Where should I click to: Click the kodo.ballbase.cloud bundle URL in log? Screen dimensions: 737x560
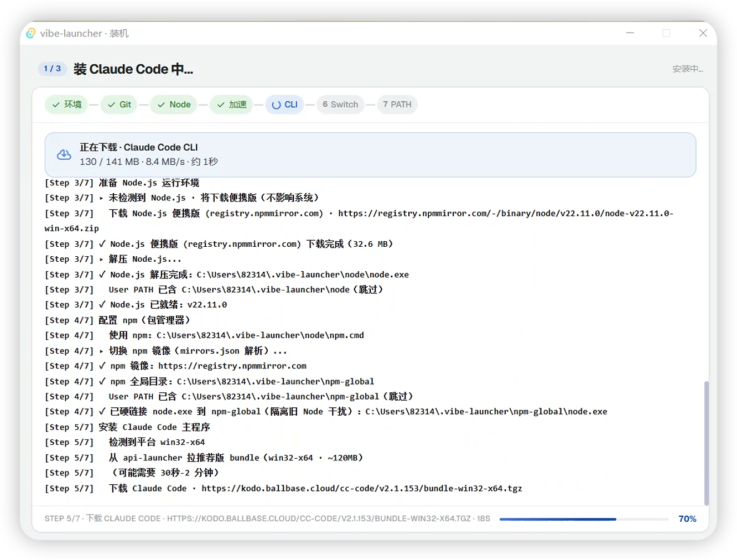362,489
